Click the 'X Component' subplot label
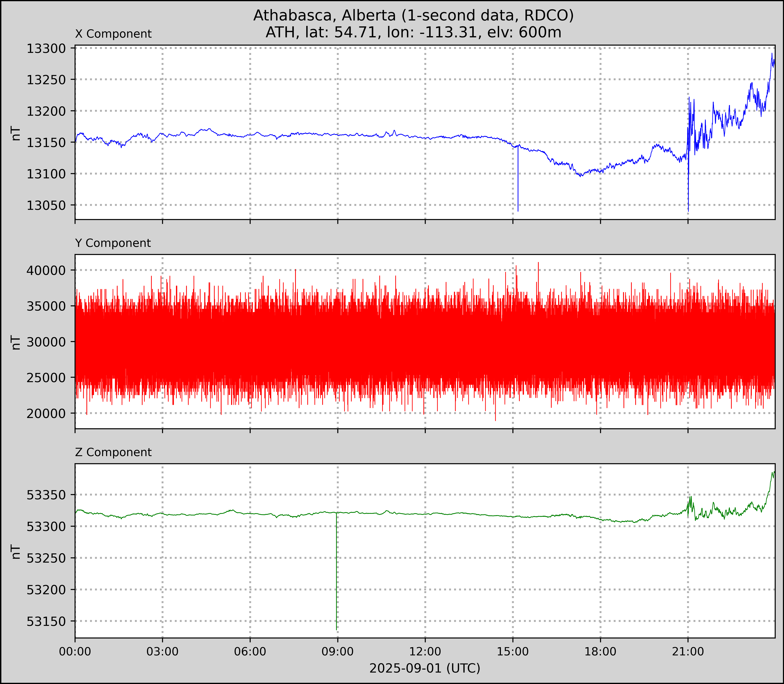This screenshot has width=784, height=684. coord(113,34)
